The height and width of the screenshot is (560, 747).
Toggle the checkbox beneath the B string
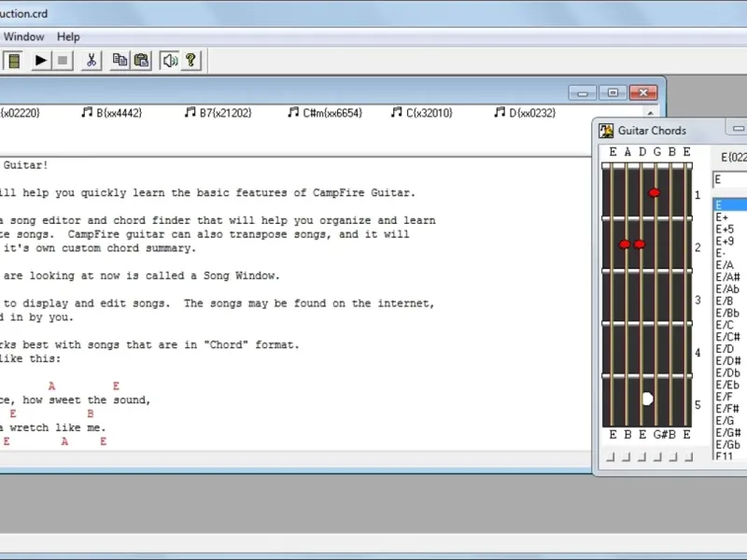coord(672,457)
